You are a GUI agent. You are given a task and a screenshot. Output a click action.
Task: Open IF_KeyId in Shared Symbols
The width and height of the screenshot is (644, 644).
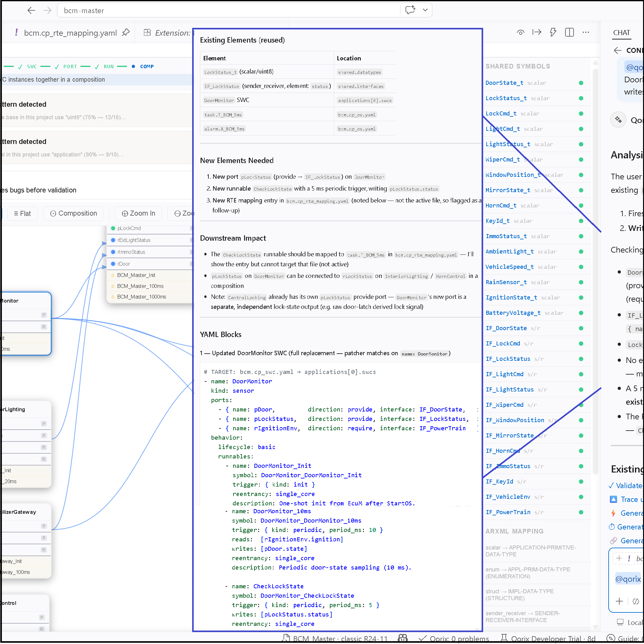pyautogui.click(x=499, y=481)
